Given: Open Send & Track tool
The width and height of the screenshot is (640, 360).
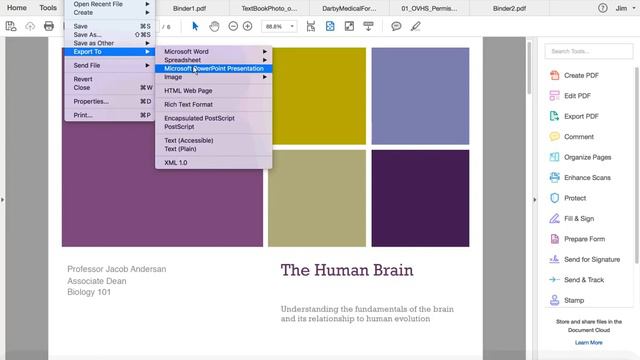Looking at the screenshot, I should (577, 280).
